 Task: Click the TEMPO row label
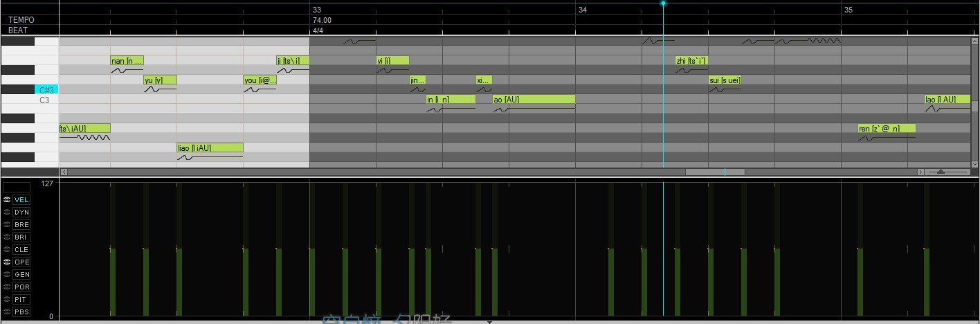click(21, 20)
